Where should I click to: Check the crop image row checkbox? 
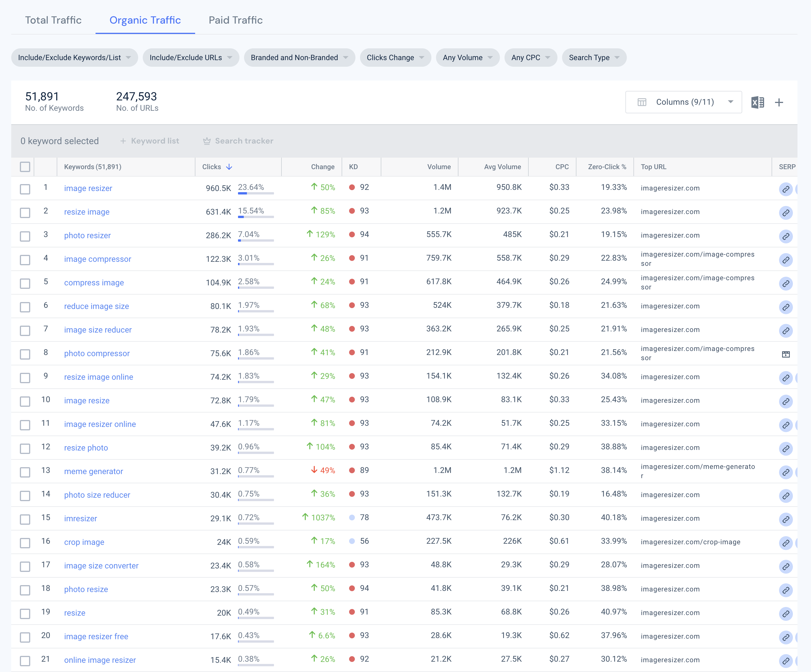(x=25, y=543)
